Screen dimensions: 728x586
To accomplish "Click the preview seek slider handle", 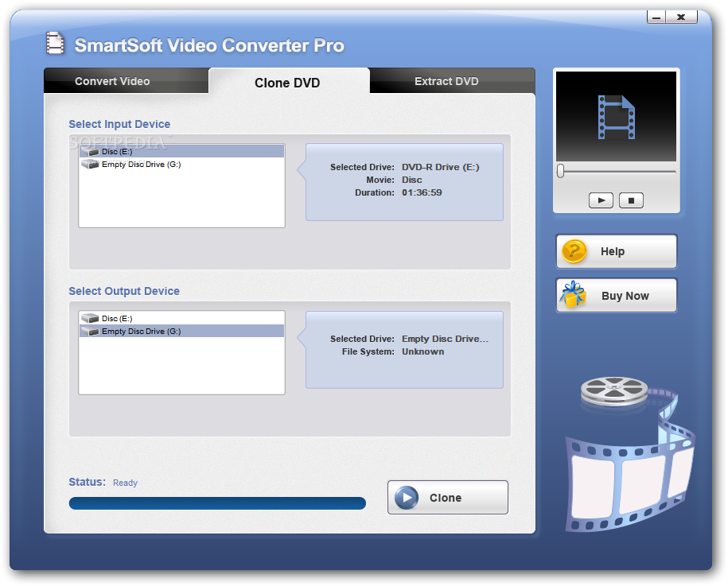I will click(x=561, y=171).
